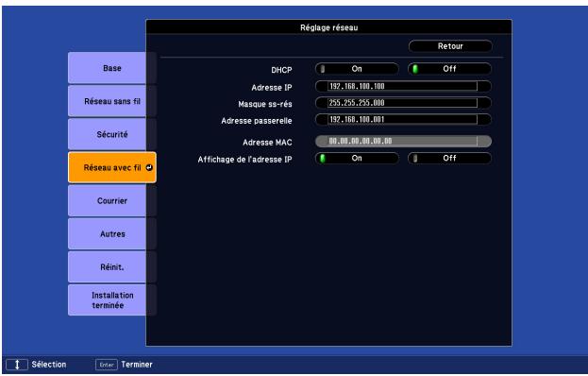Image resolution: width=588 pixels, height=376 pixels.
Task: Click the Adresse IP label
Action: 272,88
